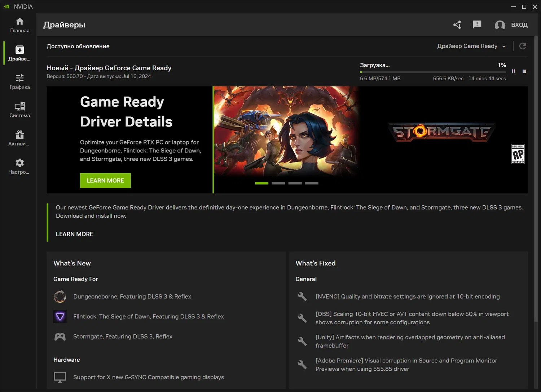Expand the Драйвер Game Ready dropdown

(x=471, y=46)
